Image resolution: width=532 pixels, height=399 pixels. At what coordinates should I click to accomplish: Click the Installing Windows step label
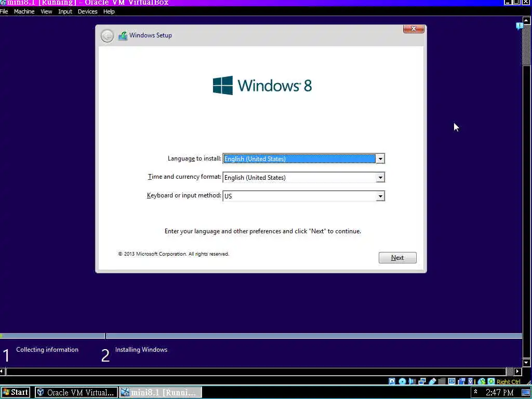pos(141,350)
